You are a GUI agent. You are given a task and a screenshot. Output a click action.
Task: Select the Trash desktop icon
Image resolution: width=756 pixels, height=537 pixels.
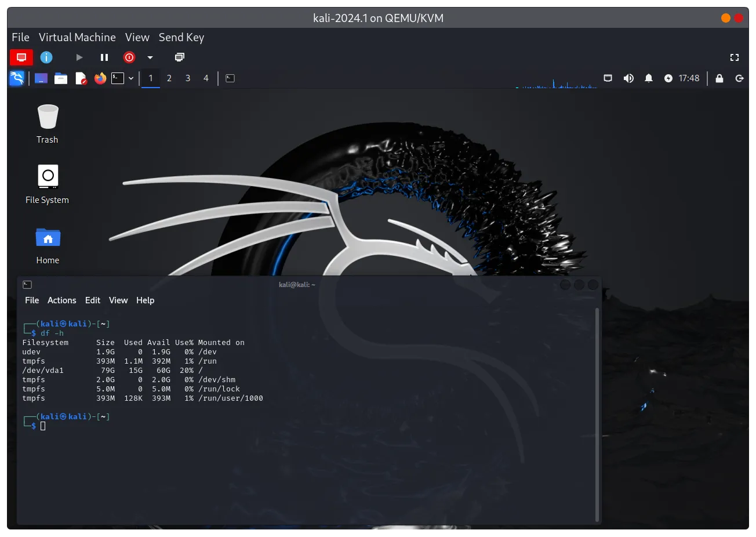point(48,124)
